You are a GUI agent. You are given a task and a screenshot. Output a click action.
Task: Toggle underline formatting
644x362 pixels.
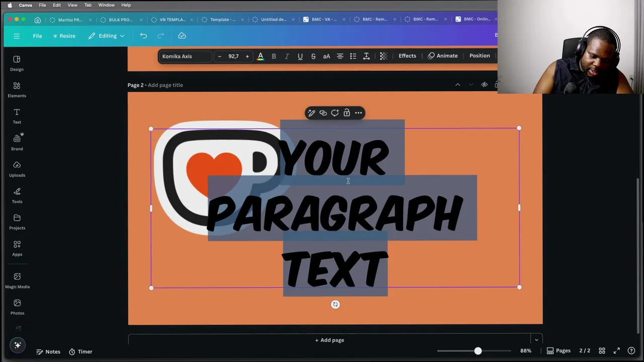click(300, 56)
